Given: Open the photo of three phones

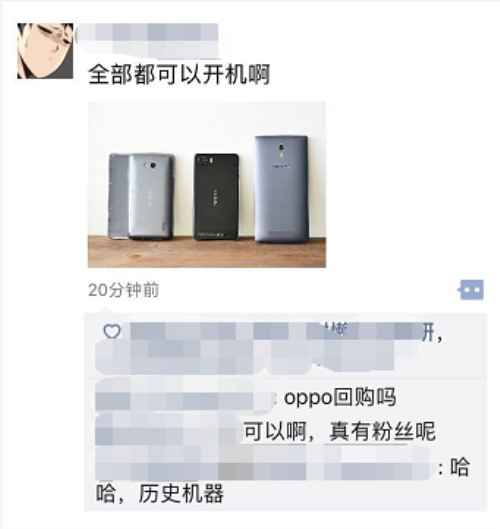Looking at the screenshot, I should coord(207,185).
